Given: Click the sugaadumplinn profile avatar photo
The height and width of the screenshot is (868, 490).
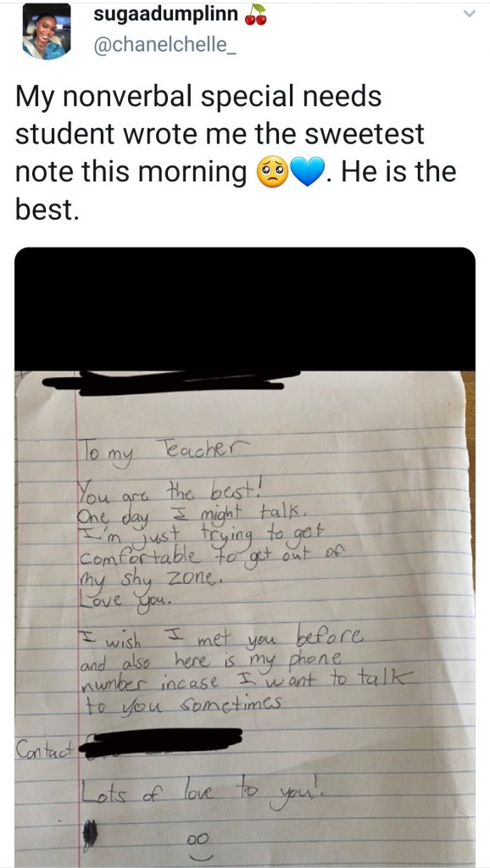Looking at the screenshot, I should pyautogui.click(x=47, y=31).
